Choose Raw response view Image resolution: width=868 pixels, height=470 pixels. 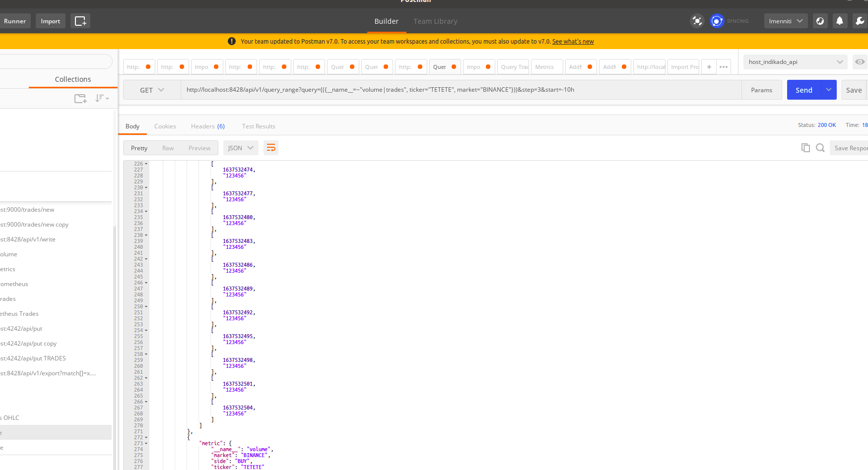click(x=168, y=148)
